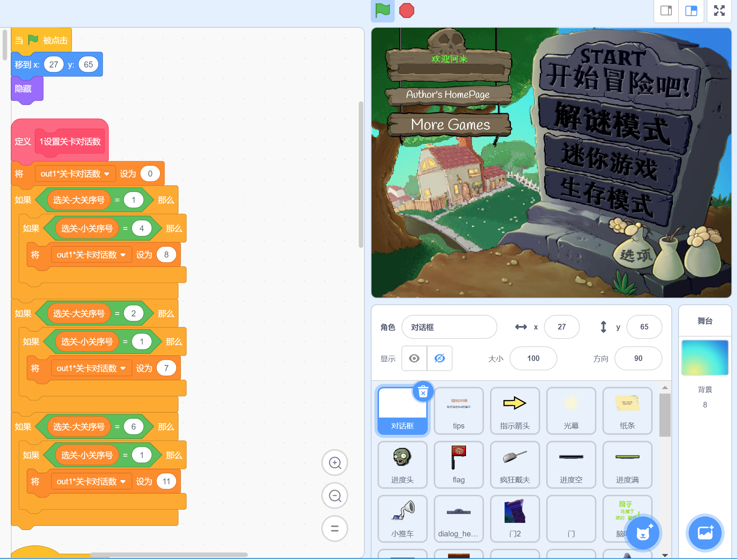Edit value 11 in the set block
The height and width of the screenshot is (560, 737).
click(166, 482)
